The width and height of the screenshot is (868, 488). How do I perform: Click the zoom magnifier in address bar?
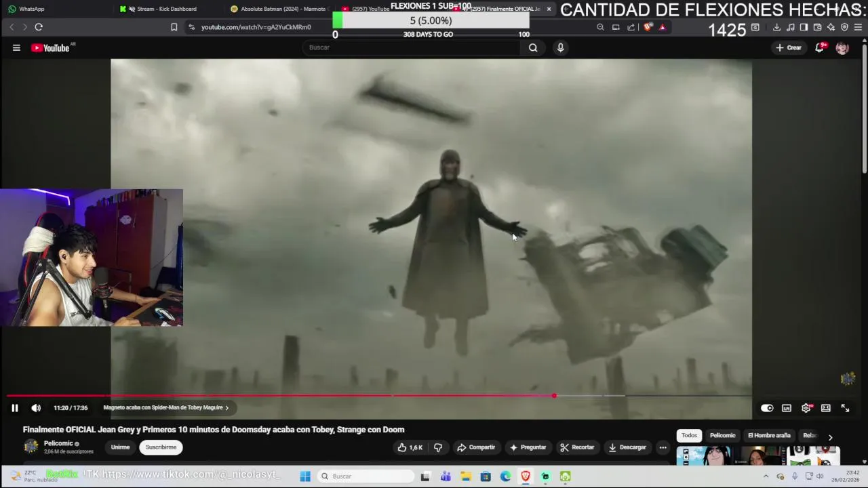coord(600,27)
